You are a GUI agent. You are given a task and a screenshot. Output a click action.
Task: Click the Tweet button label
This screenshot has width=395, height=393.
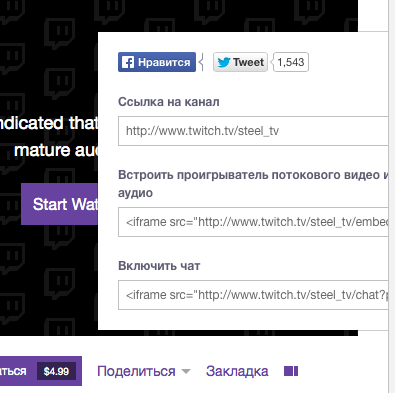coord(248,62)
